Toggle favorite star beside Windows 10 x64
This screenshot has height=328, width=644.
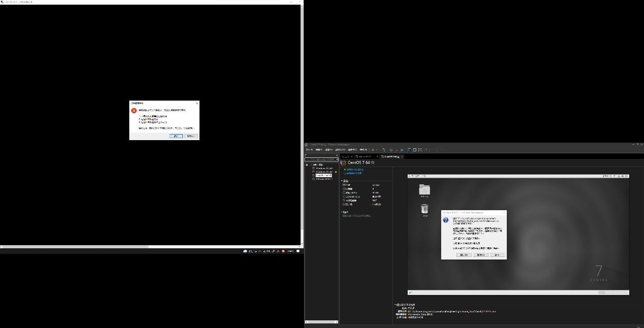336,172
